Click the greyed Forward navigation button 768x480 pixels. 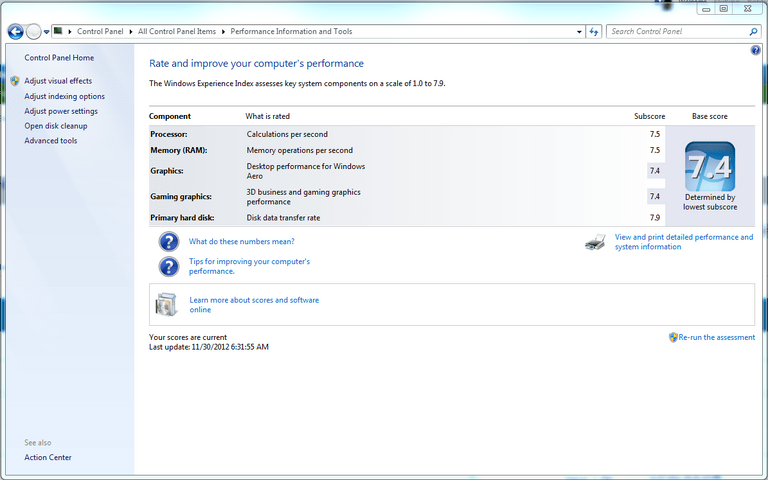coord(33,32)
